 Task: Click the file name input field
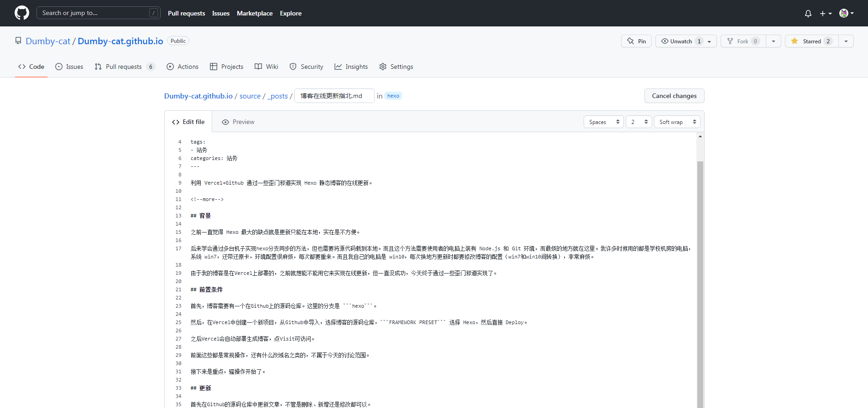coord(335,96)
